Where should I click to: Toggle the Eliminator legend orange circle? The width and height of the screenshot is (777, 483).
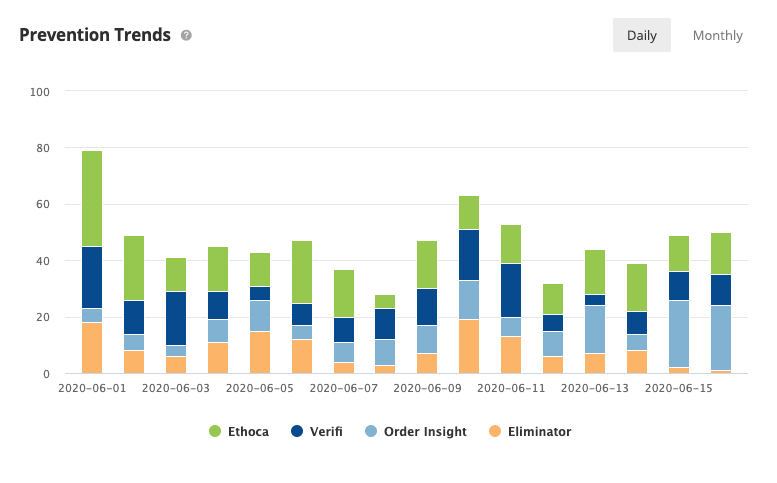pos(495,431)
